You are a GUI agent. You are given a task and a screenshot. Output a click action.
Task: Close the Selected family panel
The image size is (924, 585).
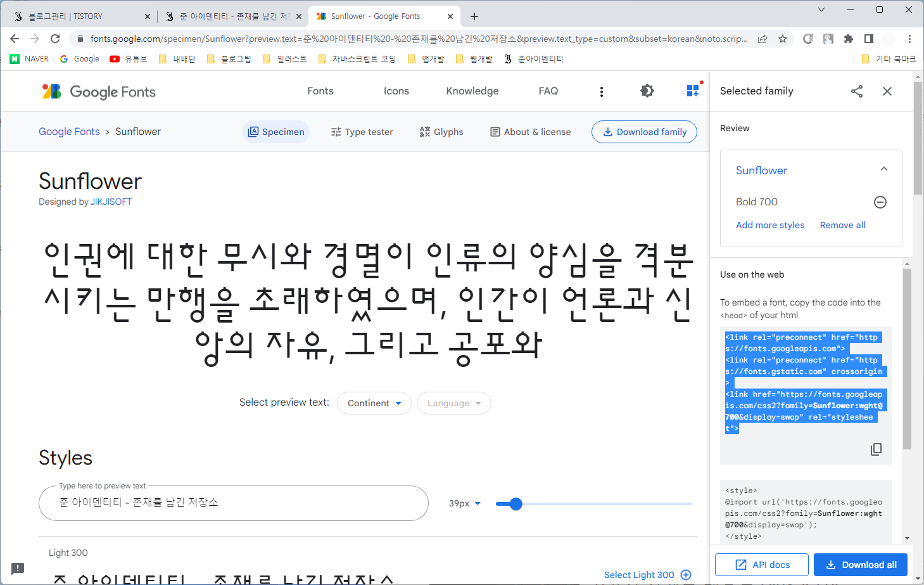point(887,91)
